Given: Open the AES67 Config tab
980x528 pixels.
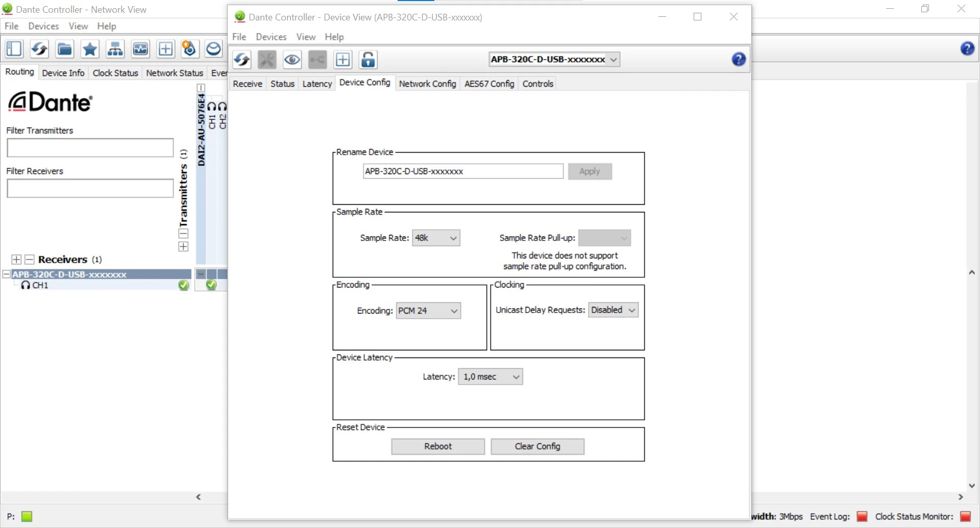Looking at the screenshot, I should (489, 84).
